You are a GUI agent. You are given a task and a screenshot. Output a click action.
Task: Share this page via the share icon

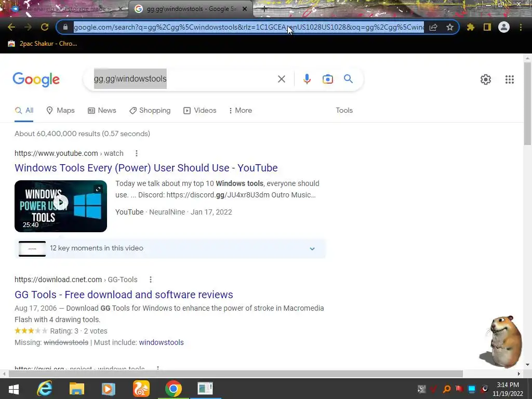(x=433, y=27)
